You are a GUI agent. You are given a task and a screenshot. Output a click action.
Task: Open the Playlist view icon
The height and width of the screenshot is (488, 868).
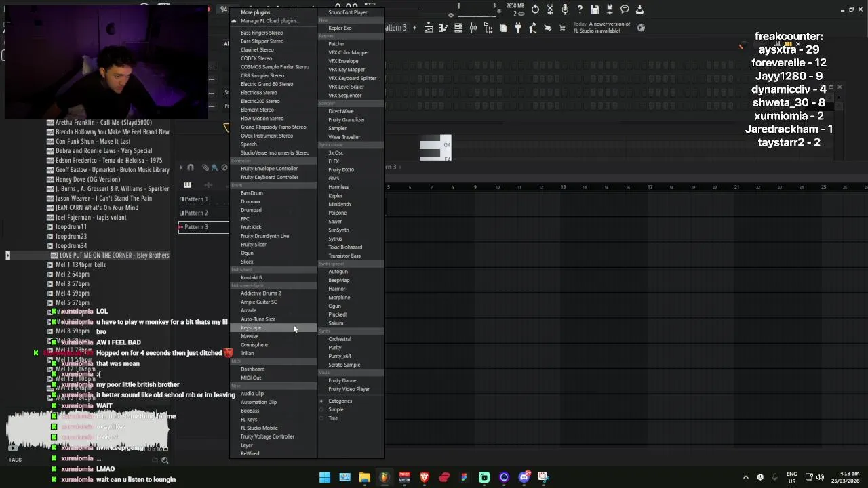[x=429, y=28]
